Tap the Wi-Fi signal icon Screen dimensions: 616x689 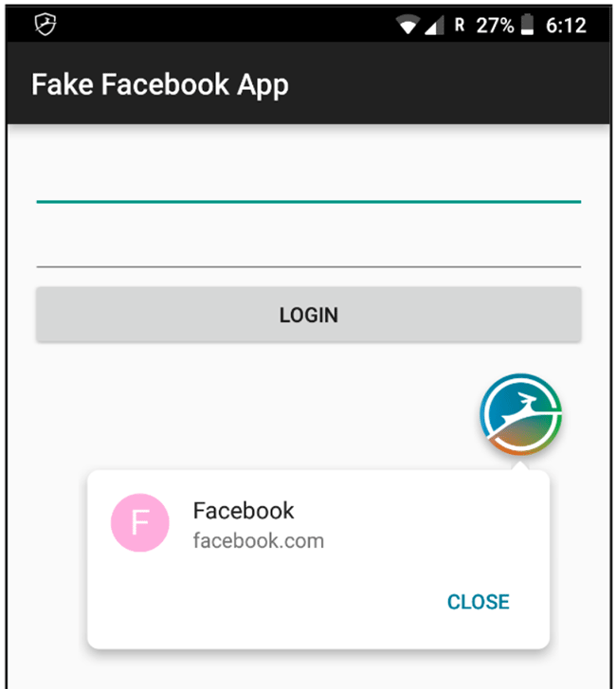tap(408, 26)
